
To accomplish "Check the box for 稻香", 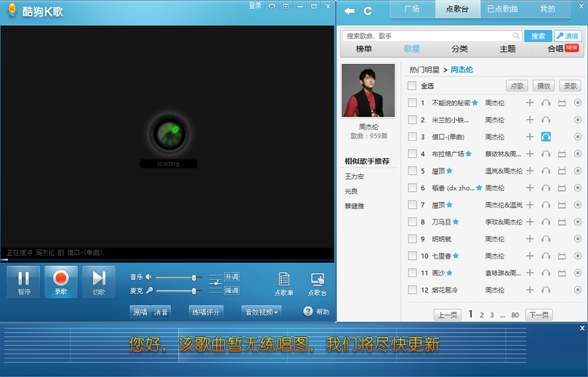I will (412, 188).
